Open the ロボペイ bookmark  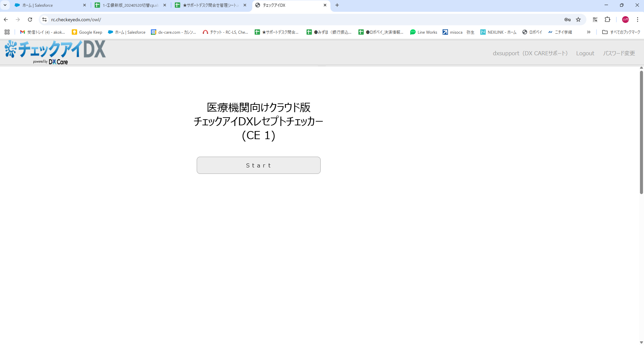532,32
